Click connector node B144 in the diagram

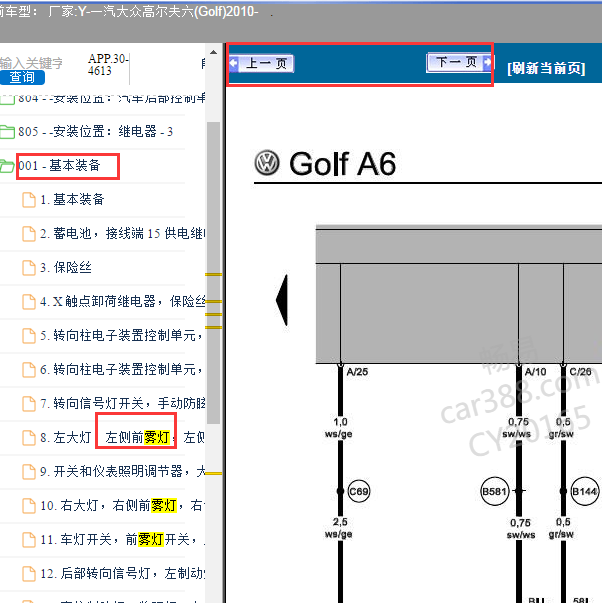click(585, 491)
